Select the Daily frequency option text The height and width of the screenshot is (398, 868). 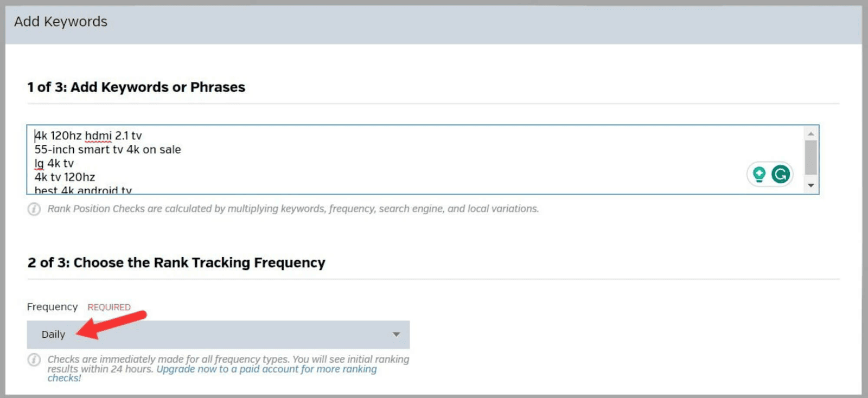pos(53,334)
